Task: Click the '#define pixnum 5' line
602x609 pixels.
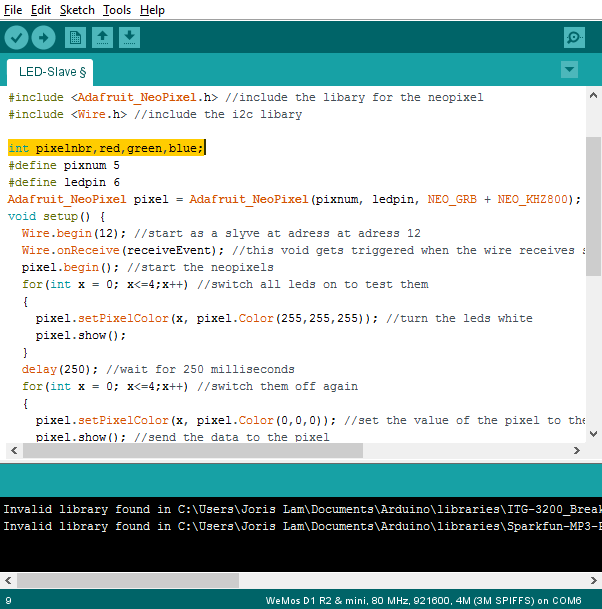Action: pos(64,165)
